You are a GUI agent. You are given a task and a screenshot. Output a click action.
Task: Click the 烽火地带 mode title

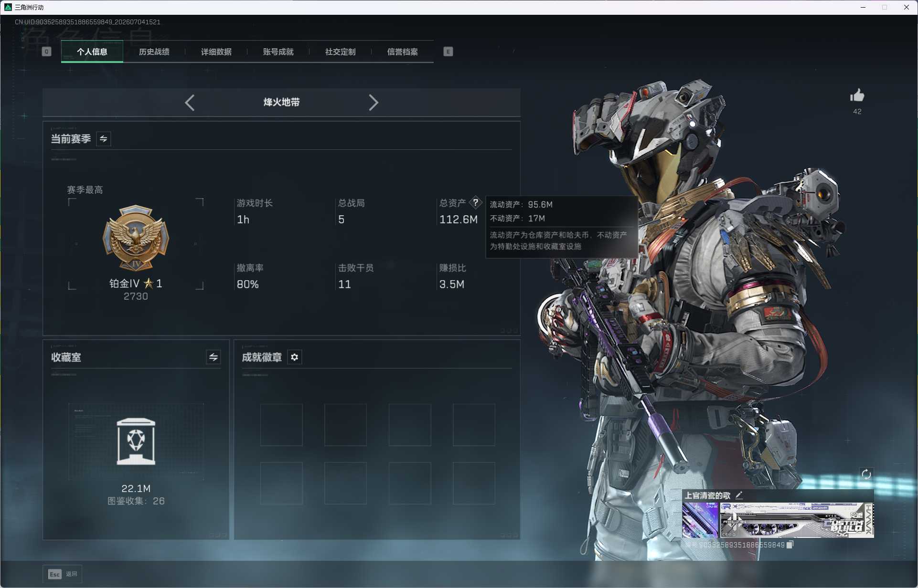[282, 102]
